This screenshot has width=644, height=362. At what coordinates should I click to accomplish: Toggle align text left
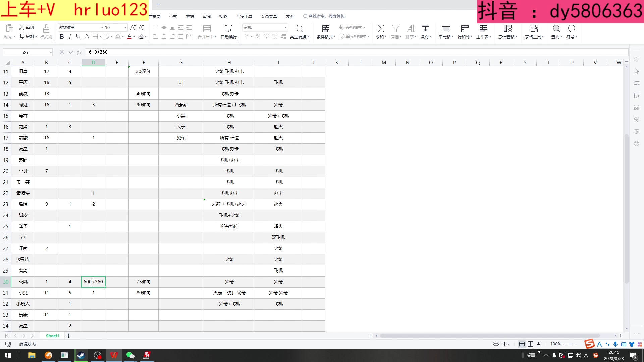[x=156, y=36]
